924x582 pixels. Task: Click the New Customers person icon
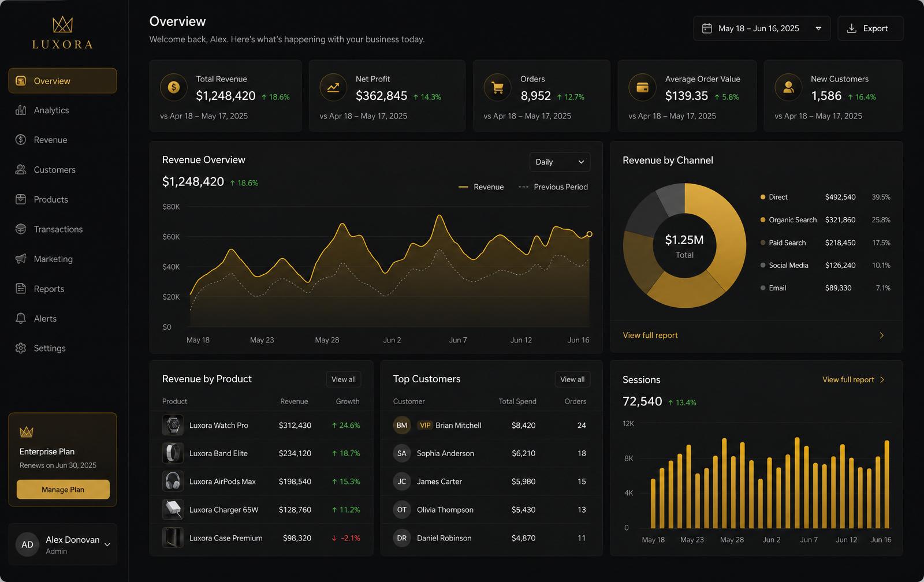point(788,88)
